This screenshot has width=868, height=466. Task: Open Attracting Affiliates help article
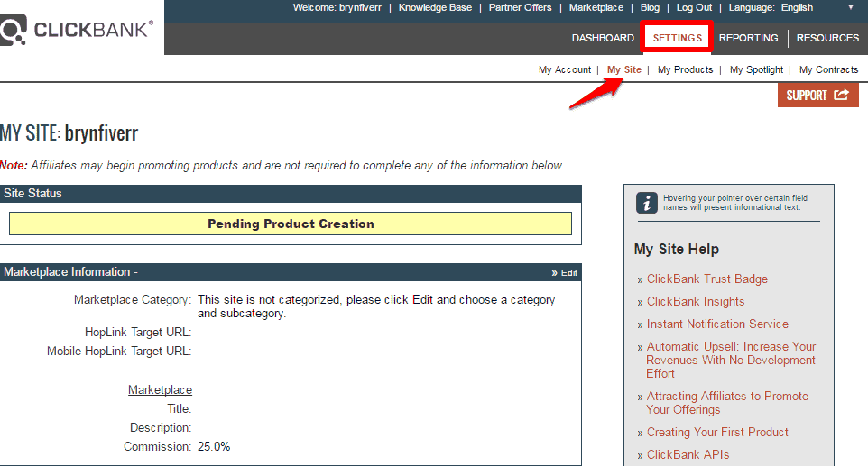[727, 403]
